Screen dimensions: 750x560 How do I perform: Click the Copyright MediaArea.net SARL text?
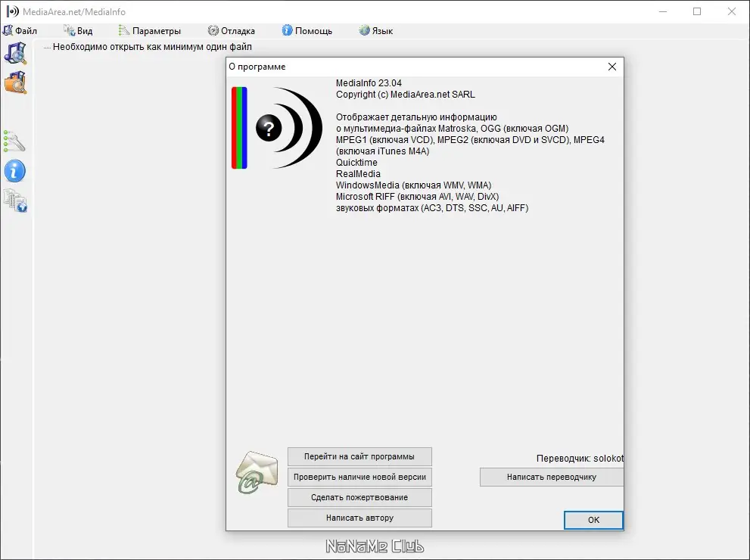click(x=406, y=95)
